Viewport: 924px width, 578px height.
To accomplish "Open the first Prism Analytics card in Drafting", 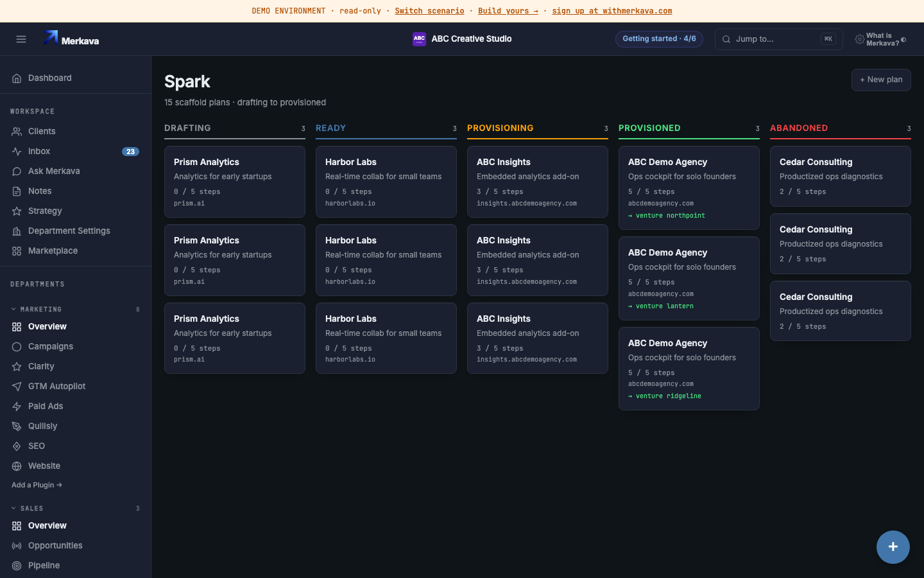I will click(x=235, y=182).
